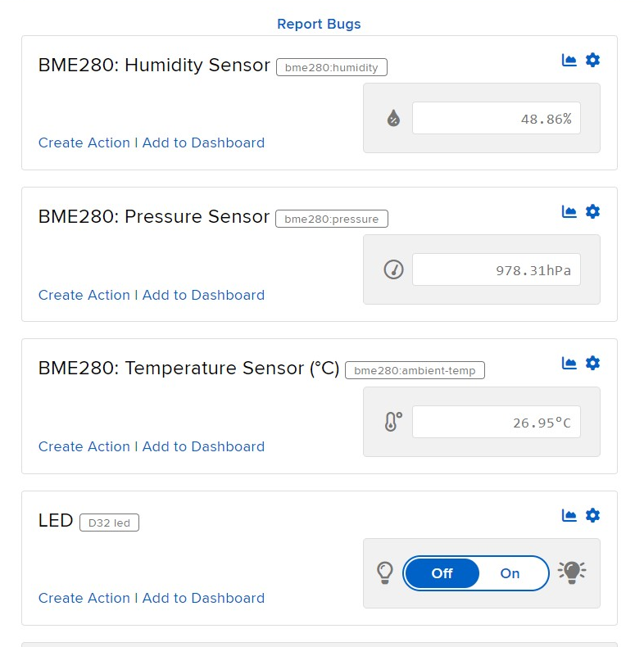The image size is (644, 647).
Task: Open the Report Bugs link
Action: (x=319, y=24)
